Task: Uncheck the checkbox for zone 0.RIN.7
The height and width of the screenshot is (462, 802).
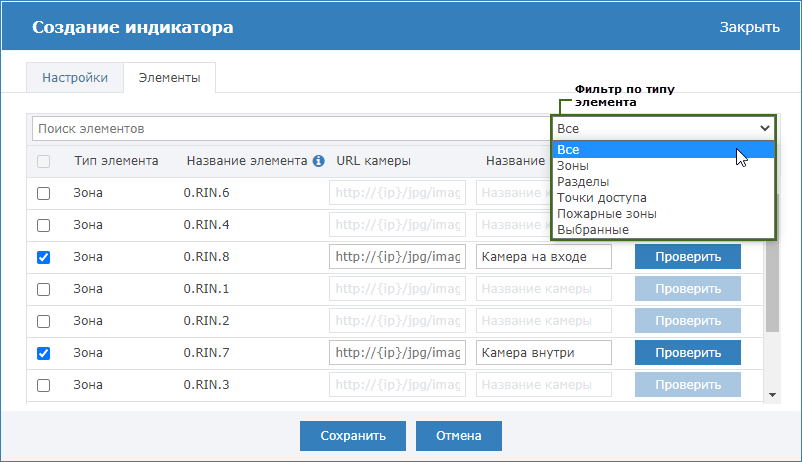Action: pos(44,353)
